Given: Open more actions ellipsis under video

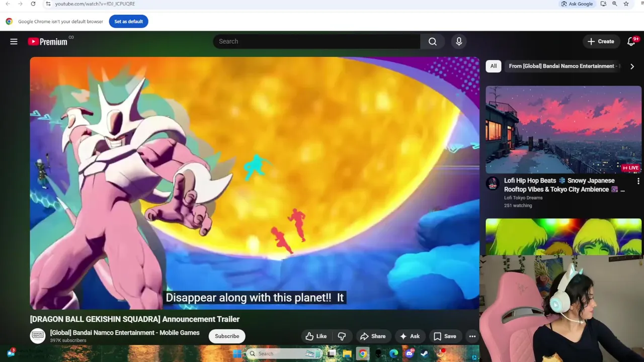Looking at the screenshot, I should pos(472,336).
